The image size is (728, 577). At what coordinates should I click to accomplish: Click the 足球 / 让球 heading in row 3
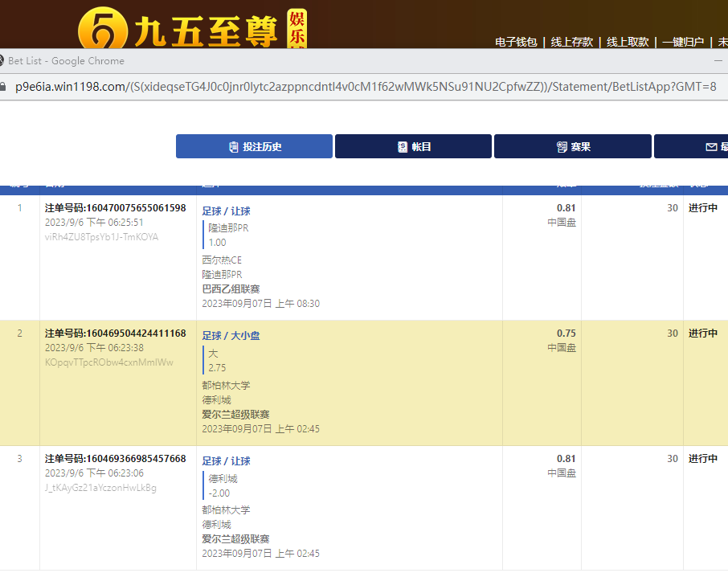coord(226,461)
